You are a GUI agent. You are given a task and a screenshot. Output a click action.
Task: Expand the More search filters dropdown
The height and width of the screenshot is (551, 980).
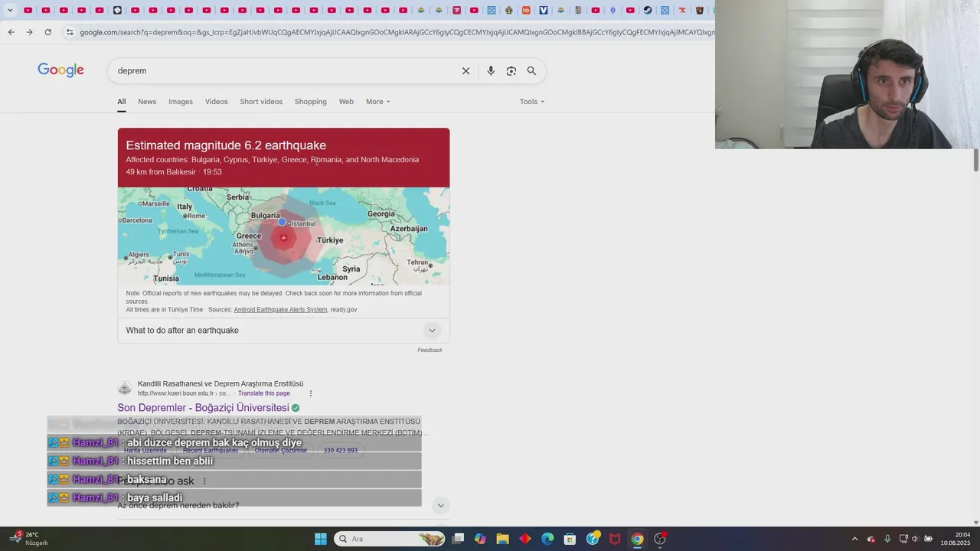tap(378, 102)
